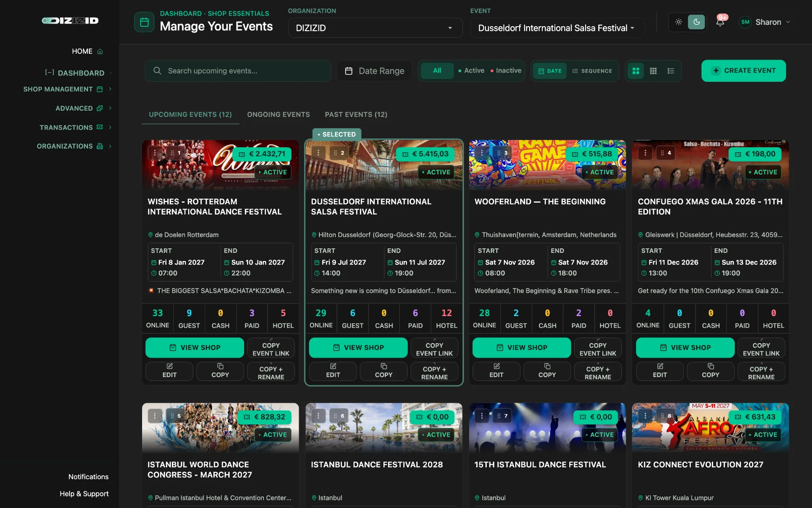The height and width of the screenshot is (508, 812).
Task: View shop for Wooferland event
Action: coord(521,348)
